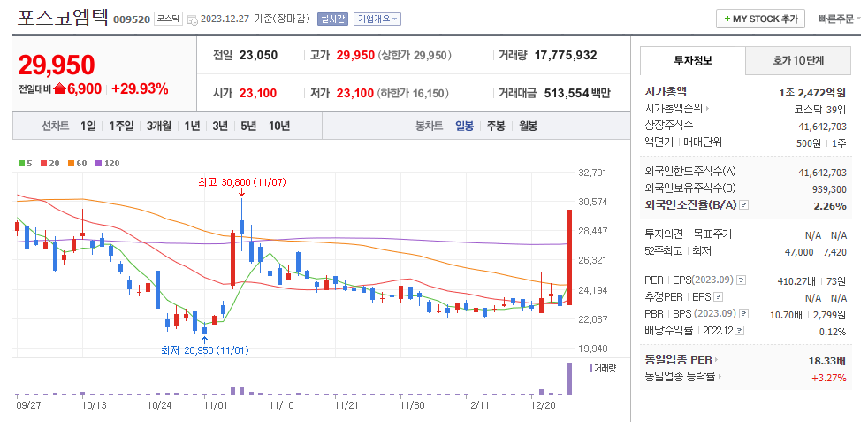Click the 거래량 17,775,932 value

tap(565, 56)
